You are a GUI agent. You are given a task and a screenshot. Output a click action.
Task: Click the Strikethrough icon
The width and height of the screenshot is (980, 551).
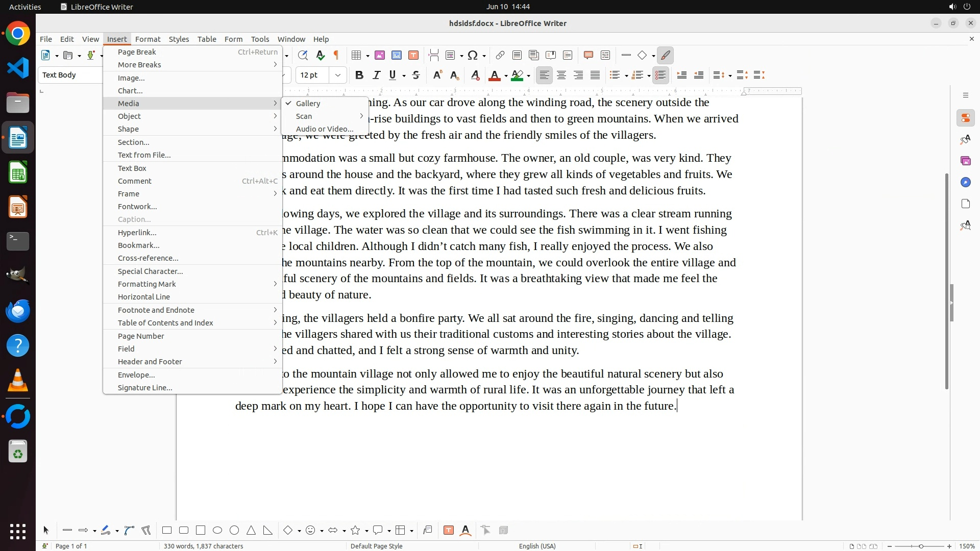(x=416, y=75)
